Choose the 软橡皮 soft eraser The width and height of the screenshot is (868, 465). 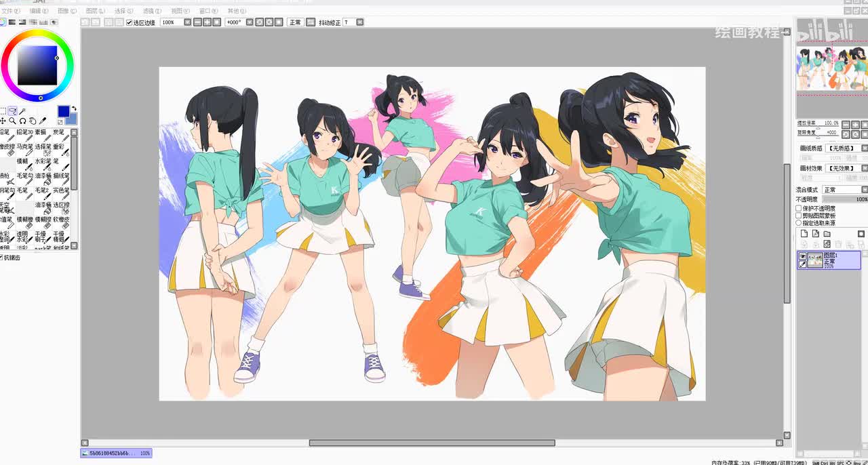coord(62,222)
